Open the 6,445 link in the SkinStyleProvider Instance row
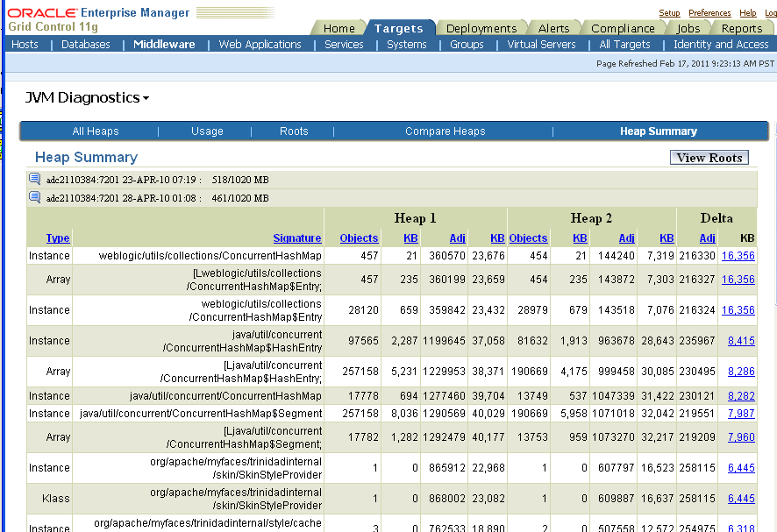The height and width of the screenshot is (532, 777). click(x=741, y=468)
